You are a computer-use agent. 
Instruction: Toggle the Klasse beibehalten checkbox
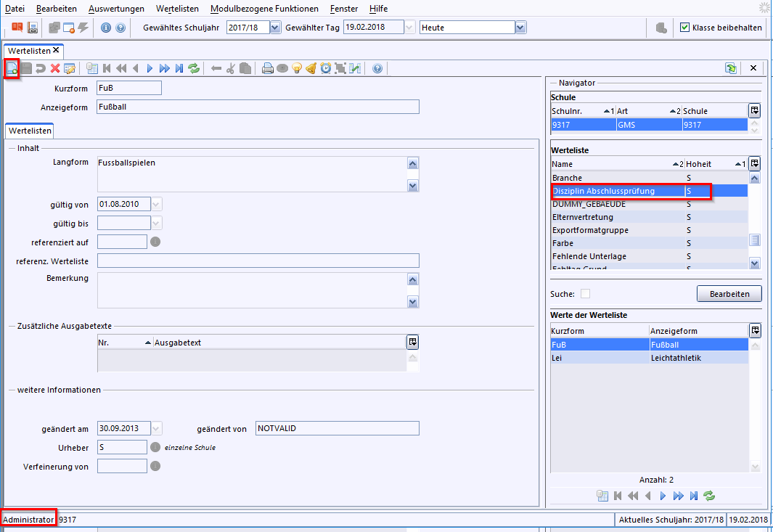click(684, 28)
